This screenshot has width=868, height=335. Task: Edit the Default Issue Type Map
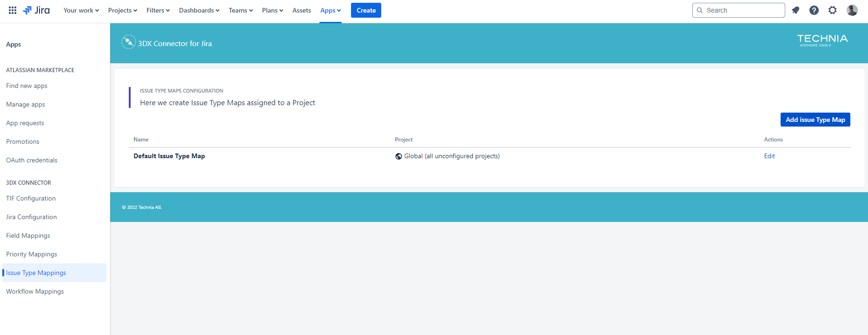point(769,156)
